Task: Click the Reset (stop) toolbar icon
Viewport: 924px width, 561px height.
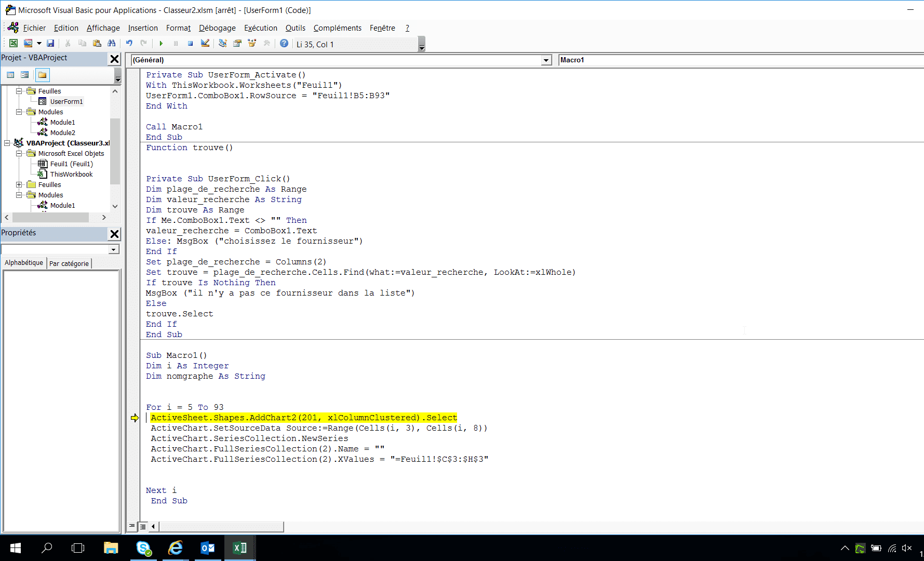Action: [191, 44]
